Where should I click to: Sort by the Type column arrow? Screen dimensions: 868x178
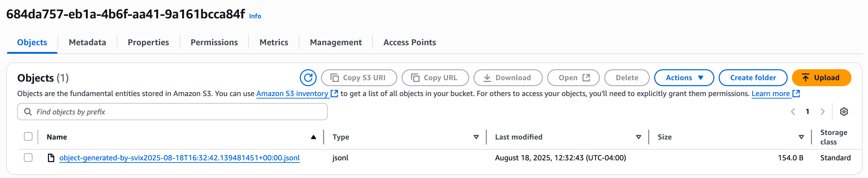(476, 137)
